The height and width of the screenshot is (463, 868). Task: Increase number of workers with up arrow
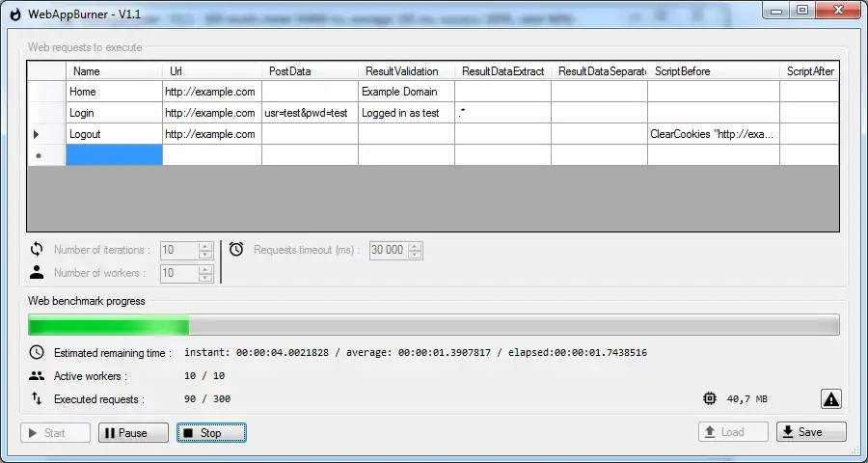pos(205,269)
